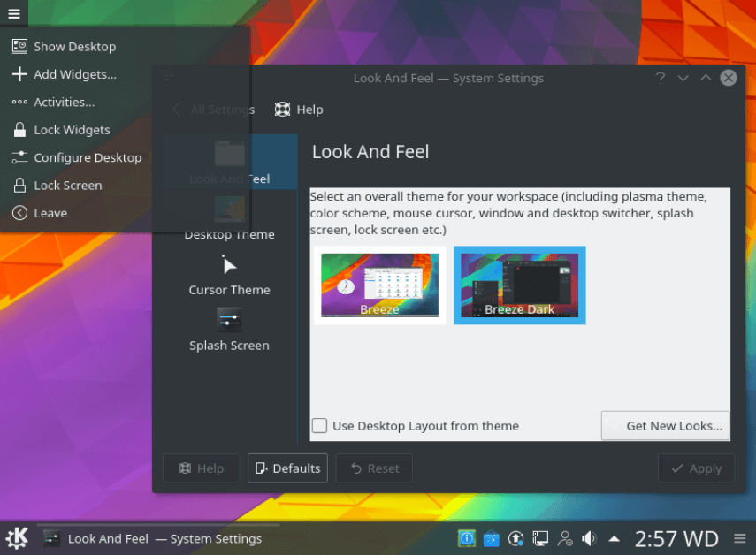The image size is (756, 555).
Task: Switch to Look And Feel taskbar entry
Action: click(158, 538)
